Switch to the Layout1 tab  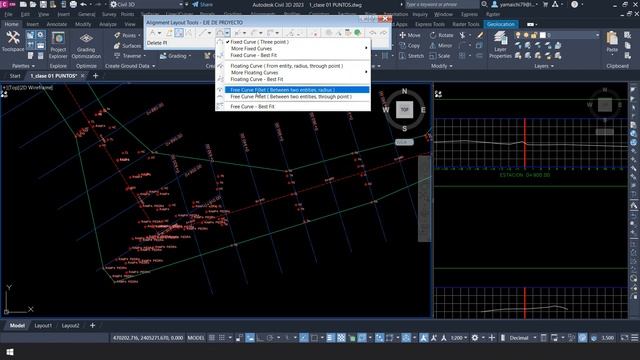tap(43, 326)
